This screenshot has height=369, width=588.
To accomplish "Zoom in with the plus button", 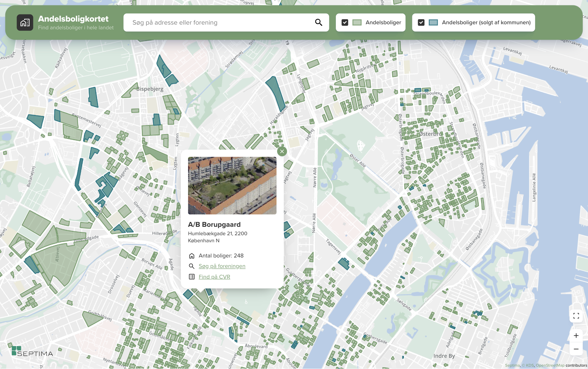I will [576, 336].
